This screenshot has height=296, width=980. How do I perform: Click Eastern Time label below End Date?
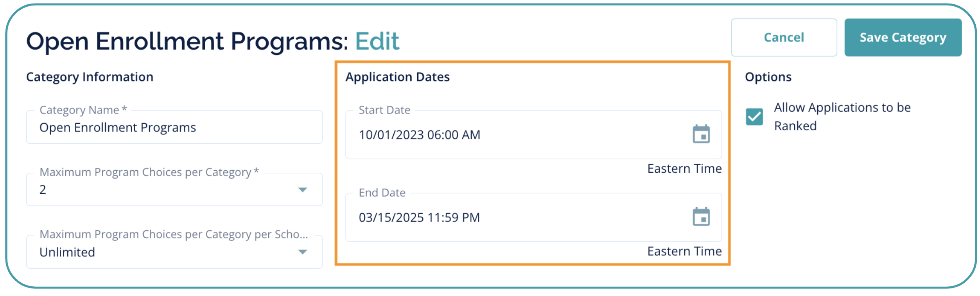click(x=684, y=251)
